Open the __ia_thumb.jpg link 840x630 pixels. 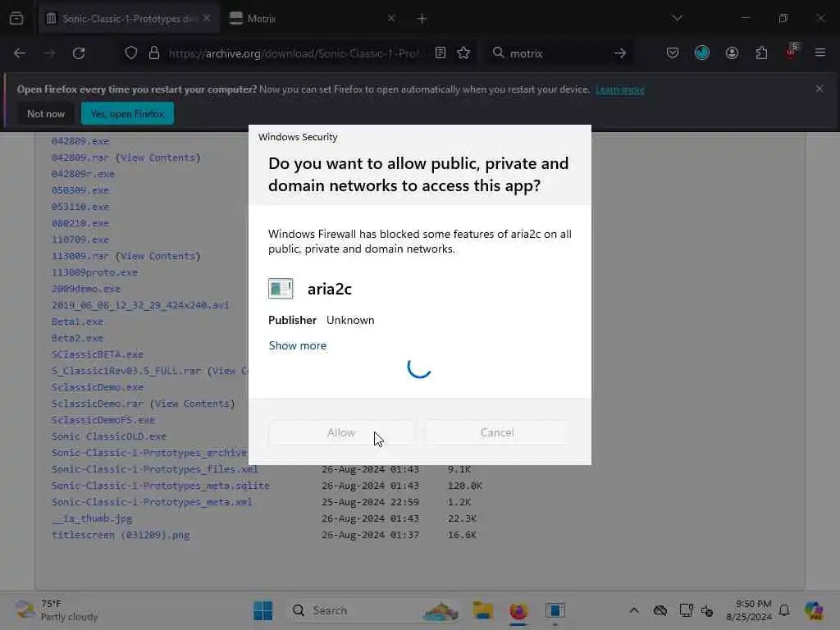click(x=92, y=518)
